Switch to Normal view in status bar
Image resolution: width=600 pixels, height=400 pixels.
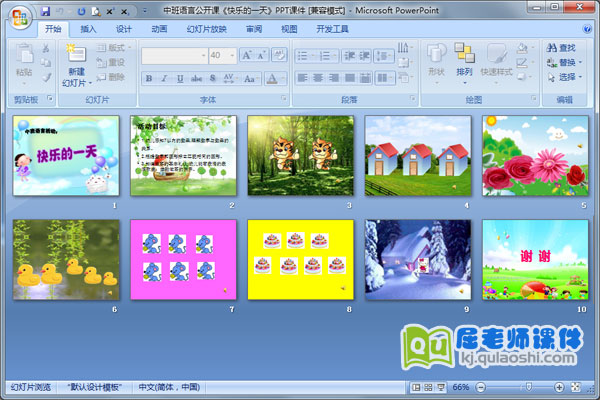417,387
